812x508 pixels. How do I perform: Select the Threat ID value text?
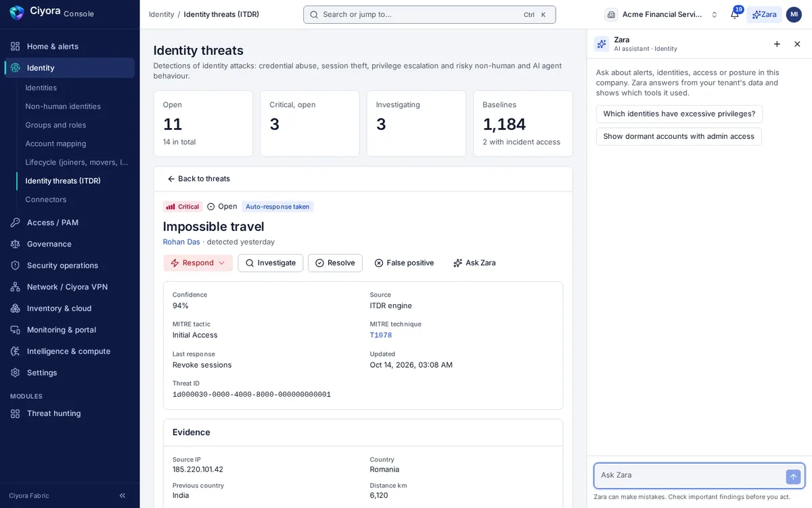pyautogui.click(x=252, y=395)
